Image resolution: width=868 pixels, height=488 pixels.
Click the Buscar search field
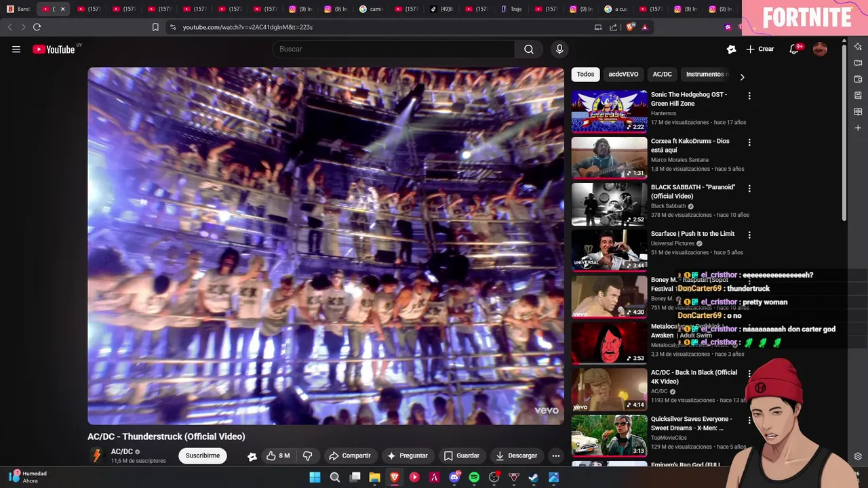click(393, 49)
